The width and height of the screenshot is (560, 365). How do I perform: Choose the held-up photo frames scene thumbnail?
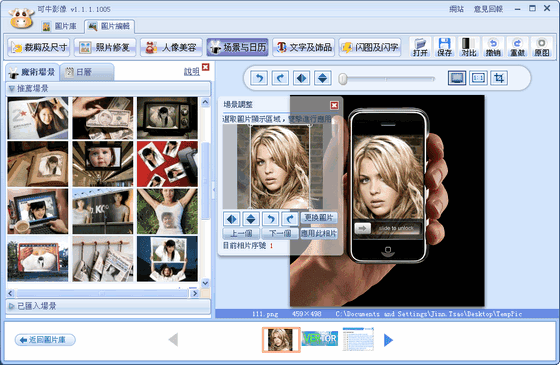pos(167,259)
